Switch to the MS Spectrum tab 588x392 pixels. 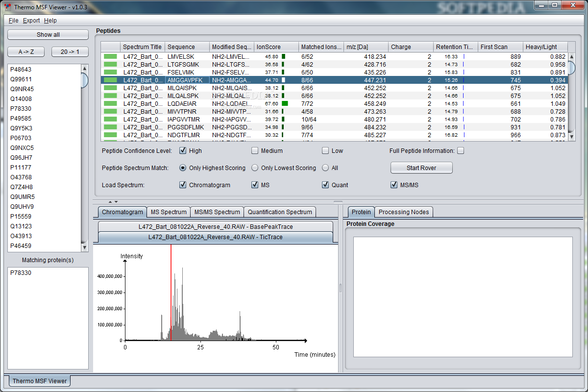(169, 212)
